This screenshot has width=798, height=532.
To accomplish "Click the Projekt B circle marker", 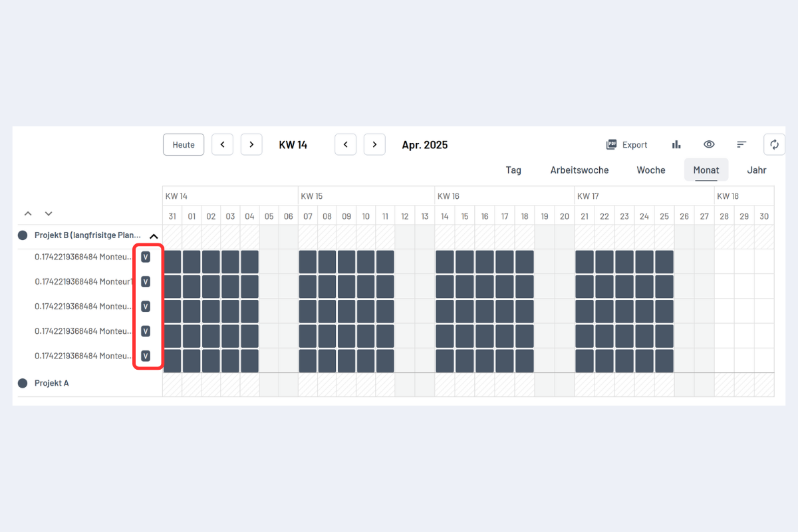I will 23,235.
